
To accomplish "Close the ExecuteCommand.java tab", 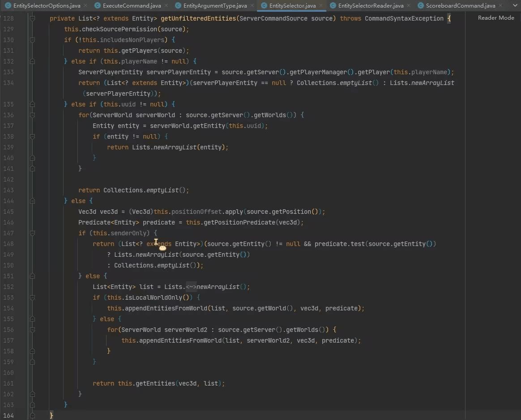I will point(166,6).
